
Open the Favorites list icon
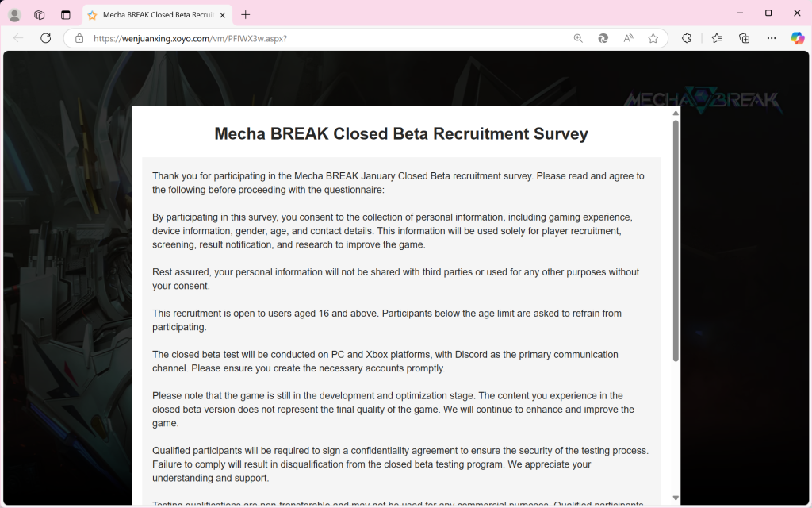(x=717, y=38)
